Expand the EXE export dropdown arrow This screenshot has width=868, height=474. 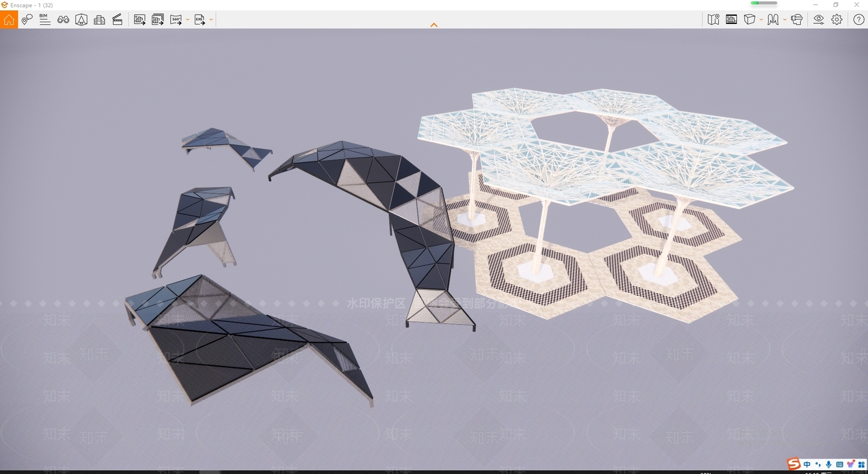211,20
